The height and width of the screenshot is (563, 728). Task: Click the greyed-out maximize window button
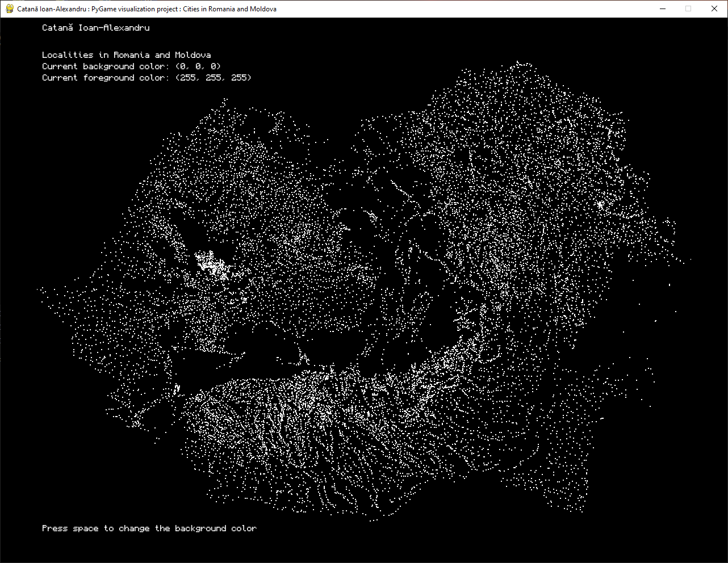point(688,9)
